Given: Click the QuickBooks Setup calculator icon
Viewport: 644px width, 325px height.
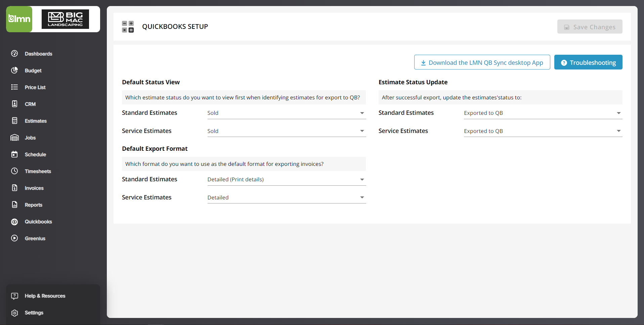Looking at the screenshot, I should pos(128,27).
